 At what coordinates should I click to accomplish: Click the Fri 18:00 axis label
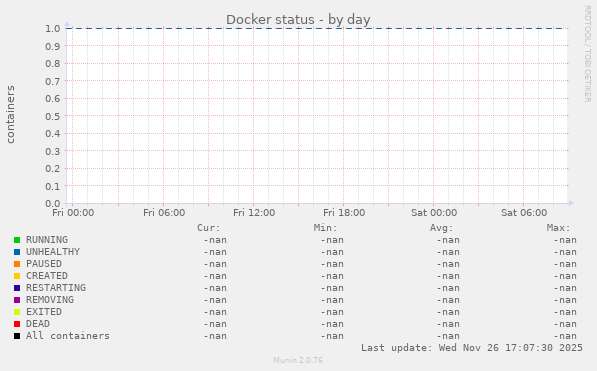[344, 213]
